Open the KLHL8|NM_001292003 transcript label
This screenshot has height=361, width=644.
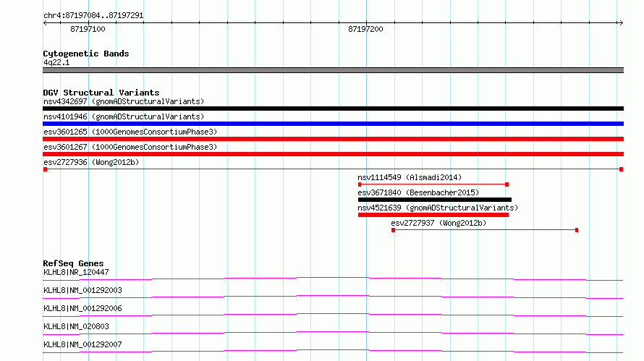coord(82,290)
